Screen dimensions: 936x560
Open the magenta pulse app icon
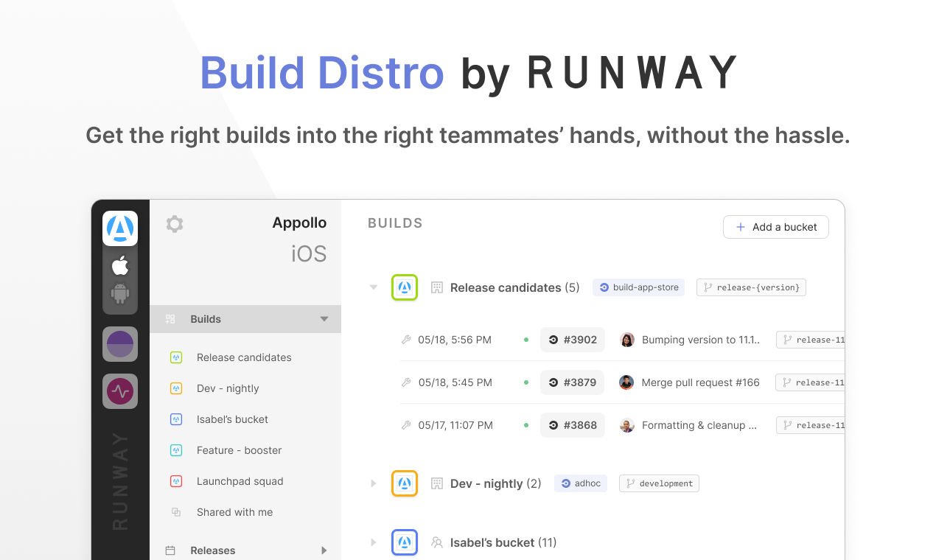(x=120, y=391)
